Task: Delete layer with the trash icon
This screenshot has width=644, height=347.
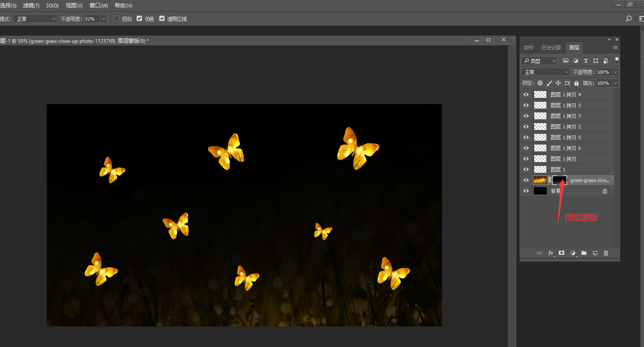Action: point(606,253)
